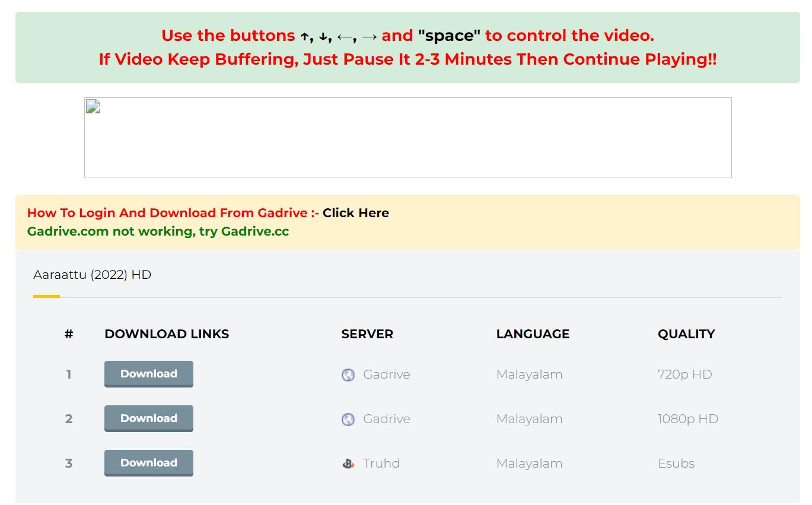This screenshot has width=812, height=505.
Task: Click the '720p HD' quality cell
Action: tap(684, 374)
